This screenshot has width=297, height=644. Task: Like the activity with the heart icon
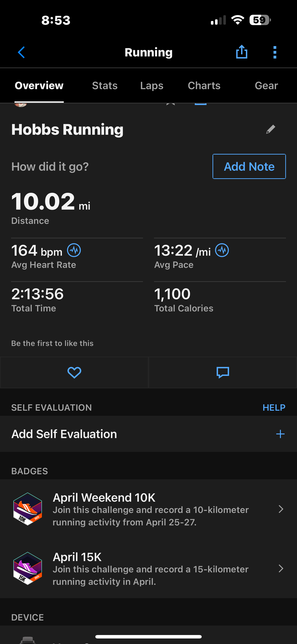point(74,372)
